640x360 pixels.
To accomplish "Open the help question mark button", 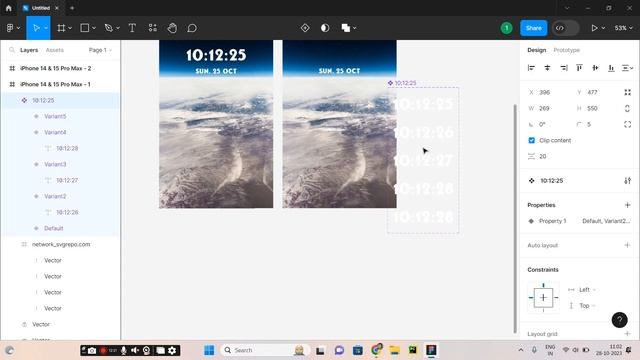I will point(619,320).
